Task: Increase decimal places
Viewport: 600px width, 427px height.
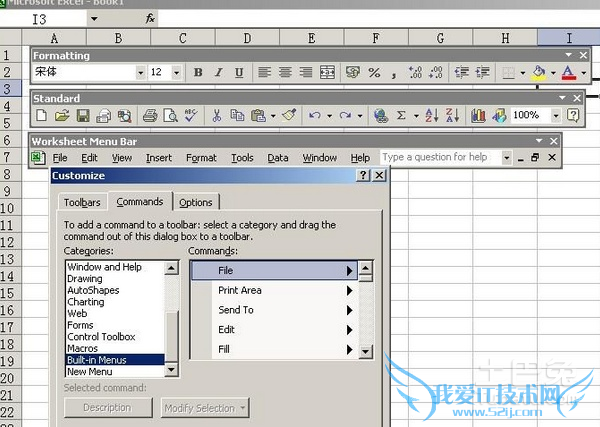Action: pos(415,72)
